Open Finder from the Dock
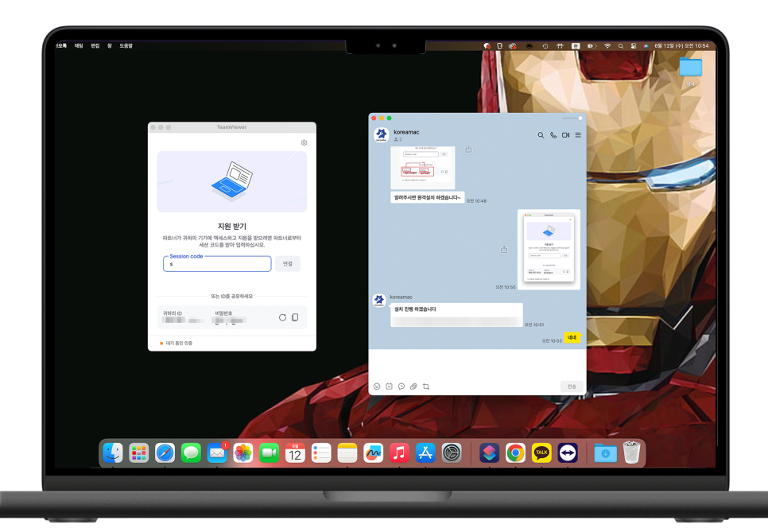The height and width of the screenshot is (532, 768). 113,453
